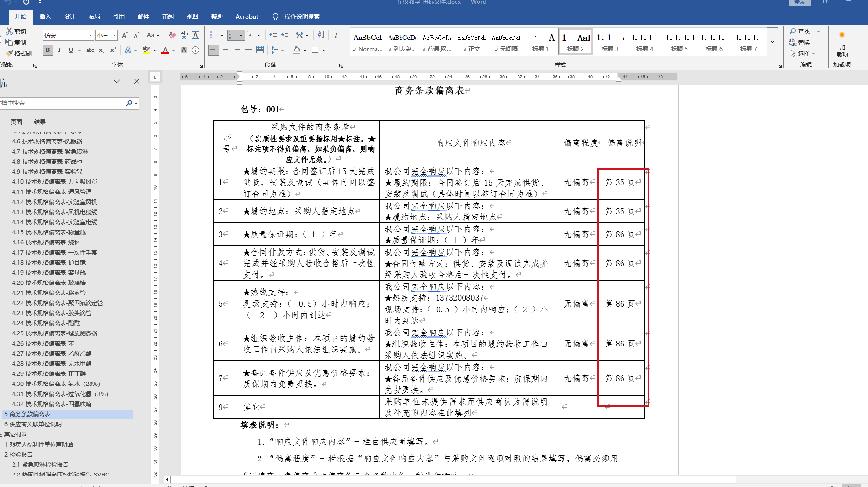The image size is (868, 487).
Task: Open navigation pane options chevron
Action: point(117,81)
